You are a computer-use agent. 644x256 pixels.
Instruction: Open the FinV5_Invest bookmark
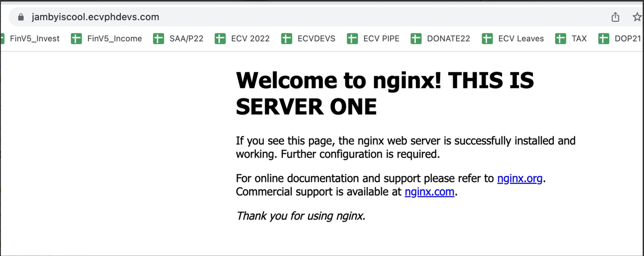[x=35, y=39]
